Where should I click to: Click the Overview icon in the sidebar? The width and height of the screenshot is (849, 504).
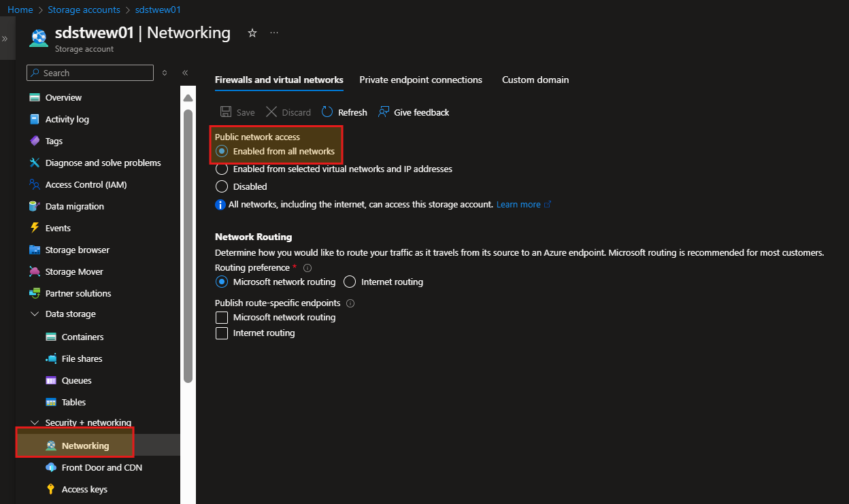click(x=35, y=97)
